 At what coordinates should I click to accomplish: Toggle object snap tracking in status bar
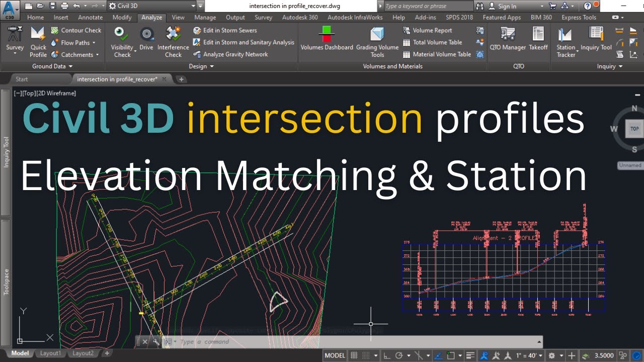pos(438,355)
